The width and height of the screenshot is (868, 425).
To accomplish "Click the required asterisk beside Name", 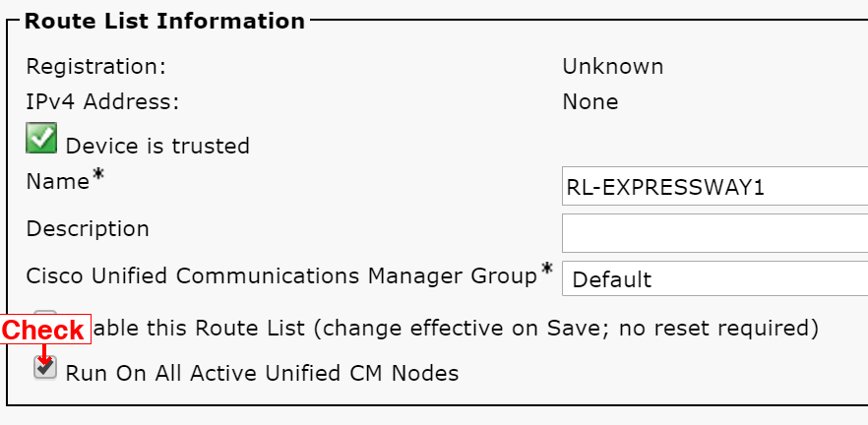I will coord(98,175).
